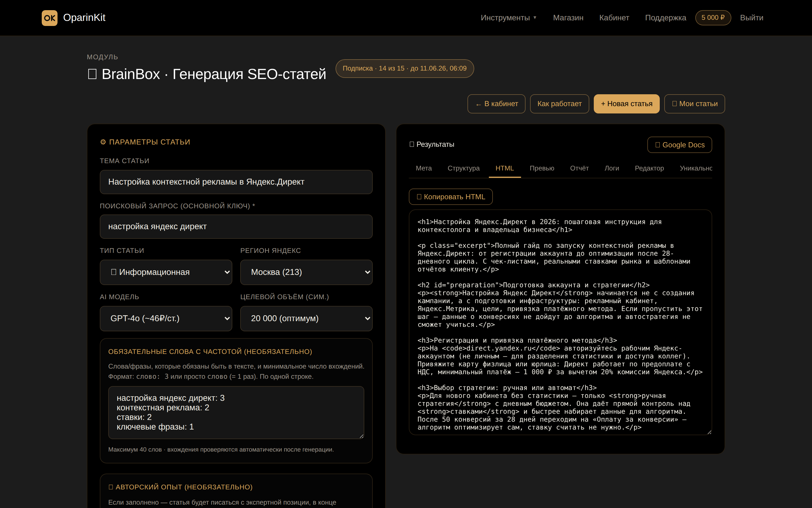The width and height of the screenshot is (812, 508).
Task: Show the Логи tab
Action: pyautogui.click(x=612, y=168)
